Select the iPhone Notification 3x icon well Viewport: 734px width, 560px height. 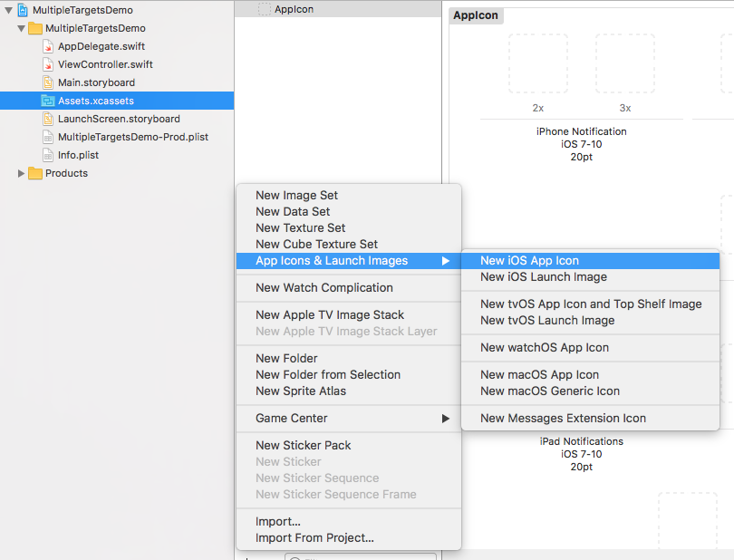pos(625,63)
